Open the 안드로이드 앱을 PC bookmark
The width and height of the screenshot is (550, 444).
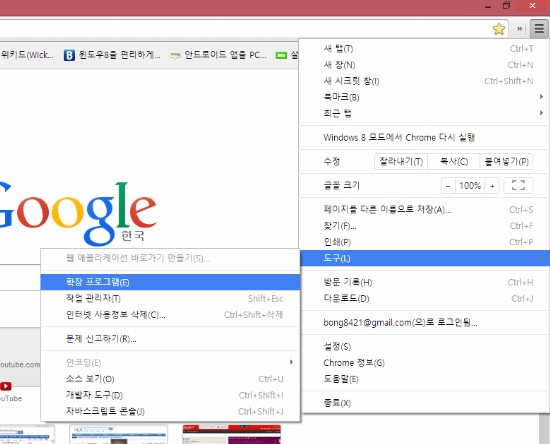click(x=218, y=55)
